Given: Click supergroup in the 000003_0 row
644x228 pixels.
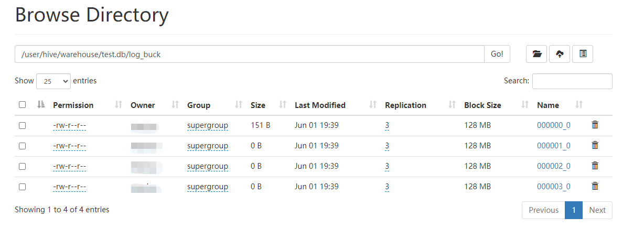Looking at the screenshot, I should pos(208,187).
